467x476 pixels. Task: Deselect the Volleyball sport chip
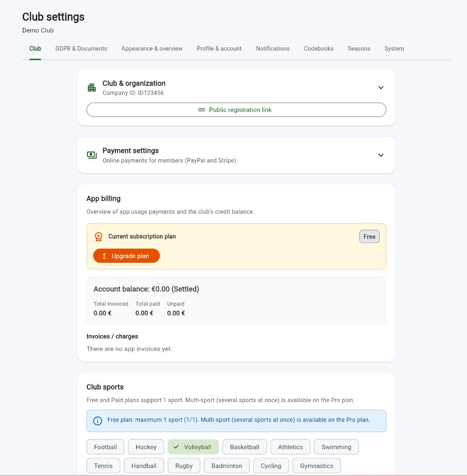[193, 447]
